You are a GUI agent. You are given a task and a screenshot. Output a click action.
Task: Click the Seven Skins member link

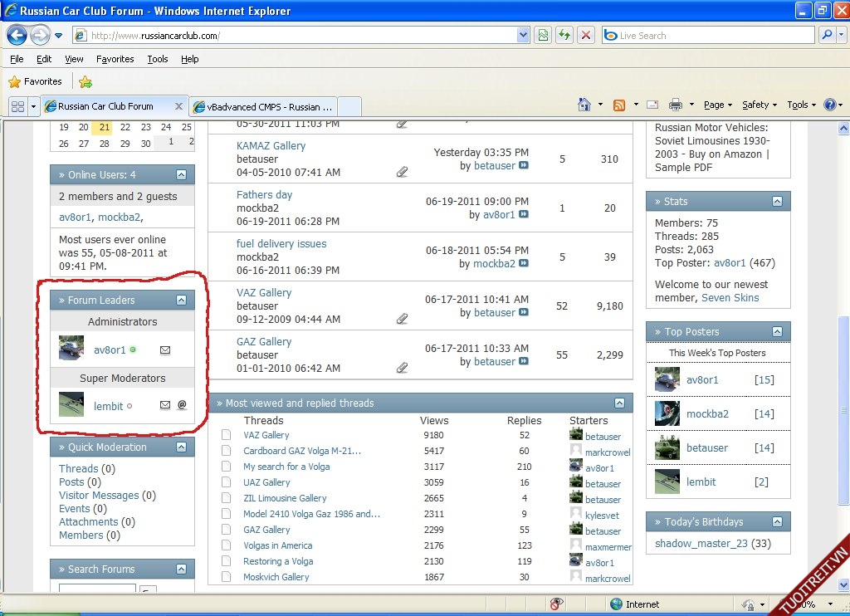[x=730, y=298]
